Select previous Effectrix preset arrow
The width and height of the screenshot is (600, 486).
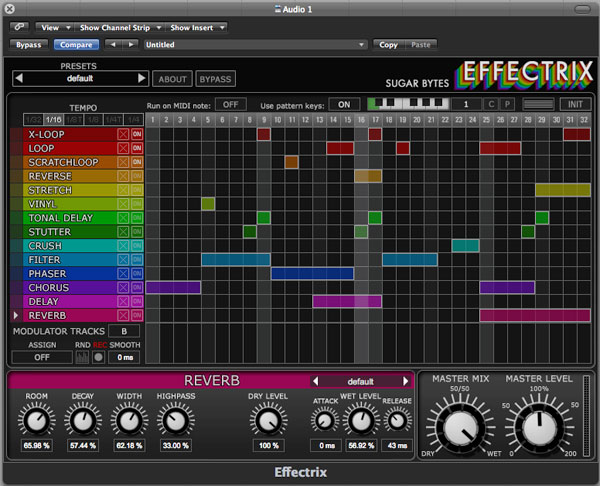19,78
